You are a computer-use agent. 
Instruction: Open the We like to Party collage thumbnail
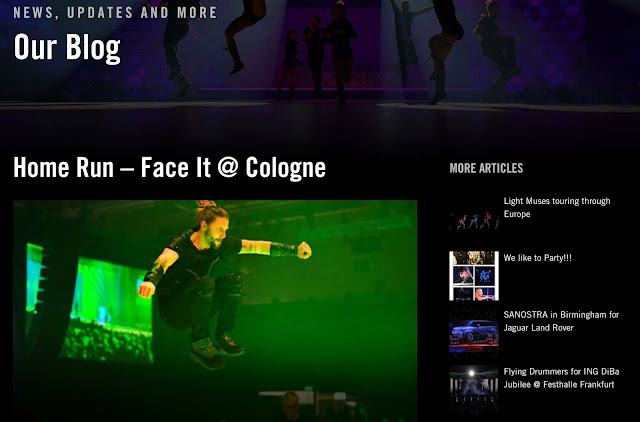(x=474, y=276)
